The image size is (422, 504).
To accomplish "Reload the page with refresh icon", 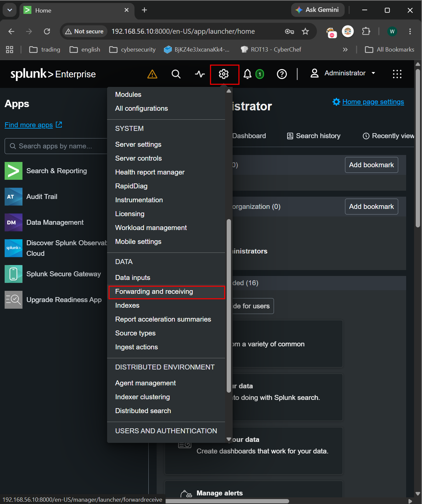I will pyautogui.click(x=47, y=31).
